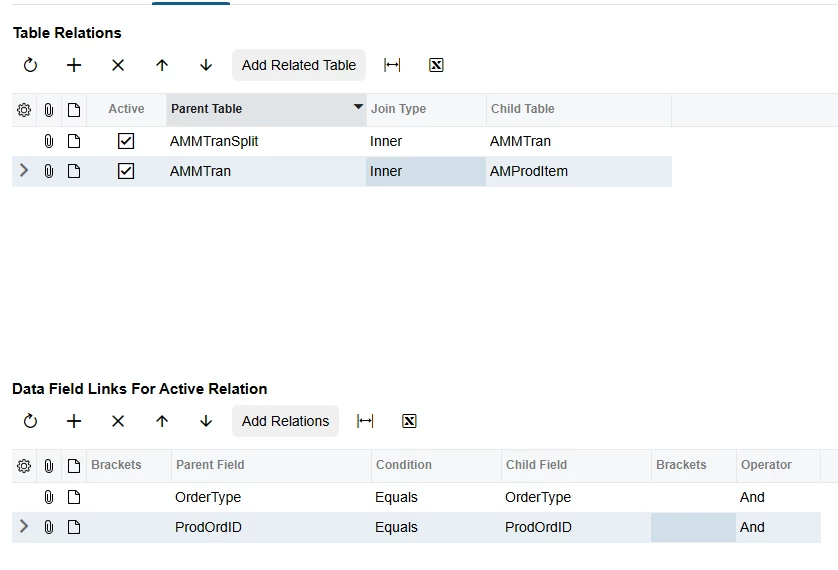Refresh the Table Relations grid
Viewport: 838px width, 570px height.
pyautogui.click(x=30, y=65)
